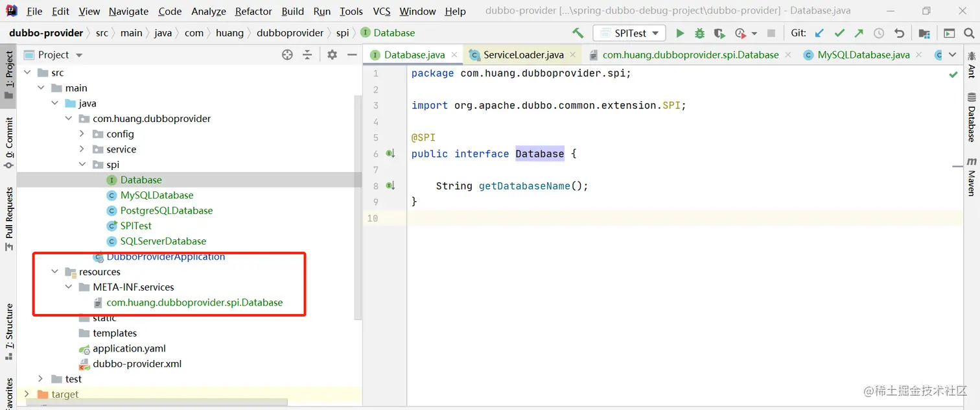Collapse the main folder
Screen dimensions: 980x410
pos(41,88)
